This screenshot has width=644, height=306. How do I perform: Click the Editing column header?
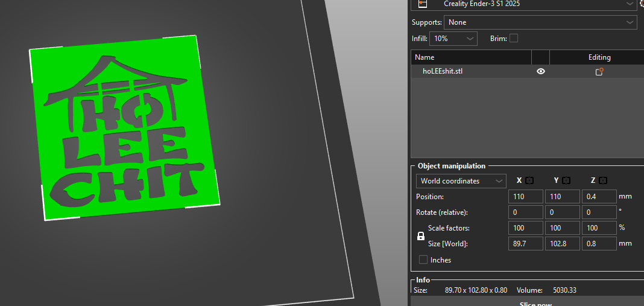pyautogui.click(x=599, y=57)
